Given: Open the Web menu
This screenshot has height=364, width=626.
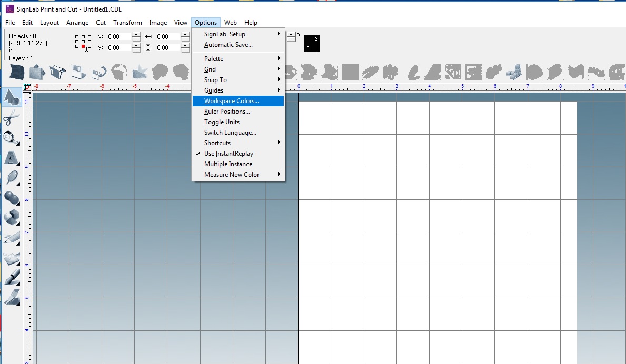Looking at the screenshot, I should (231, 22).
